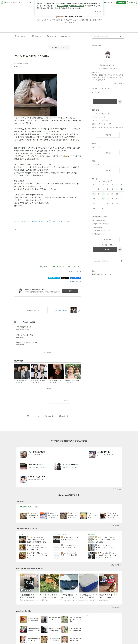
Task: Open recommended article D-27 ジンくんシャンプー
Action: pyautogui.click(x=37, y=477)
